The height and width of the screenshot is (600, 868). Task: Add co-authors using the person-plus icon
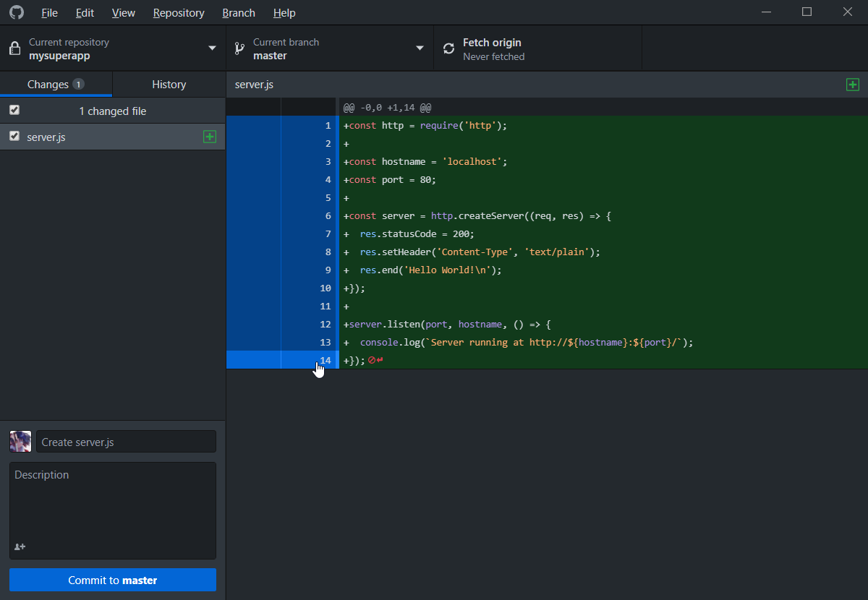click(20, 547)
